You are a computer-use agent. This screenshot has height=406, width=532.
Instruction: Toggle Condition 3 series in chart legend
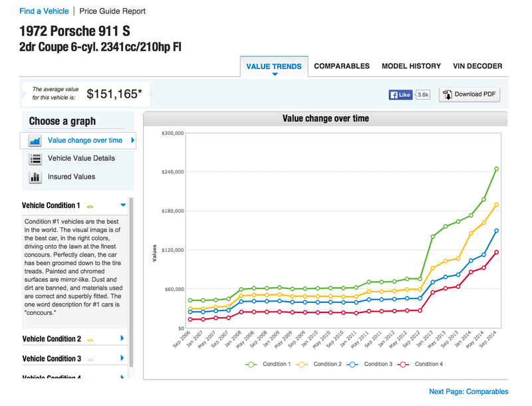point(369,364)
